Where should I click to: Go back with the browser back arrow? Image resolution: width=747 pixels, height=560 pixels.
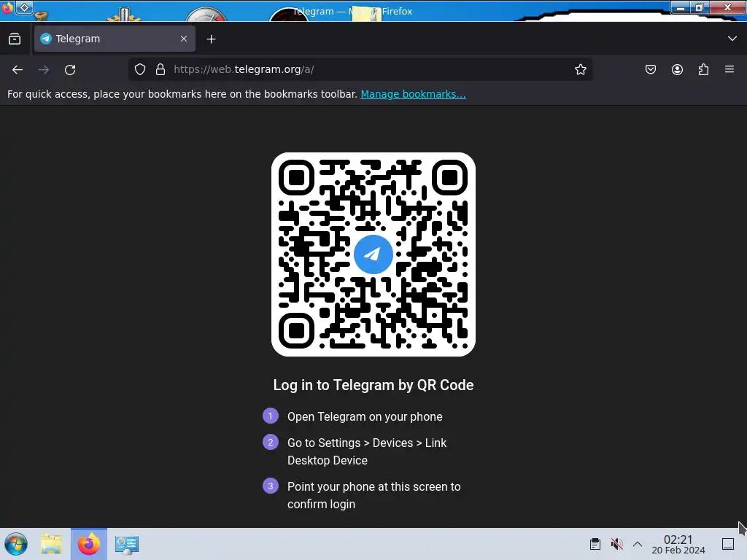(x=18, y=69)
